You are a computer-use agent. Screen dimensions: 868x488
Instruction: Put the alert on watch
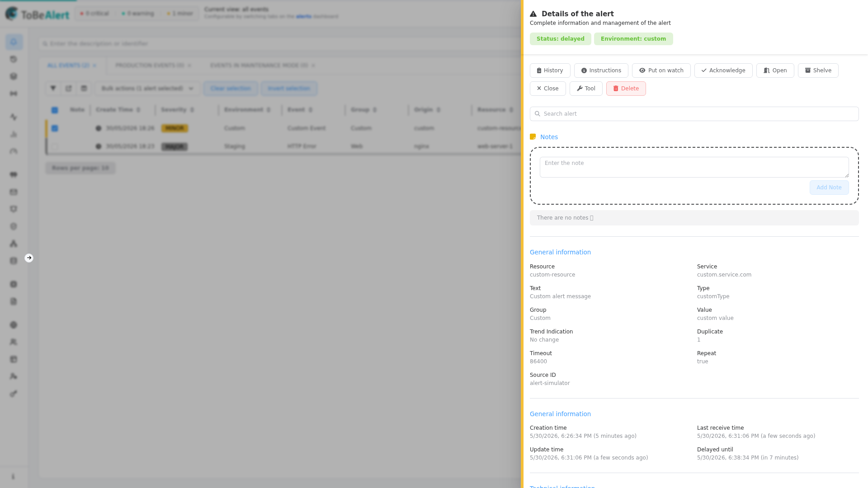click(x=661, y=70)
